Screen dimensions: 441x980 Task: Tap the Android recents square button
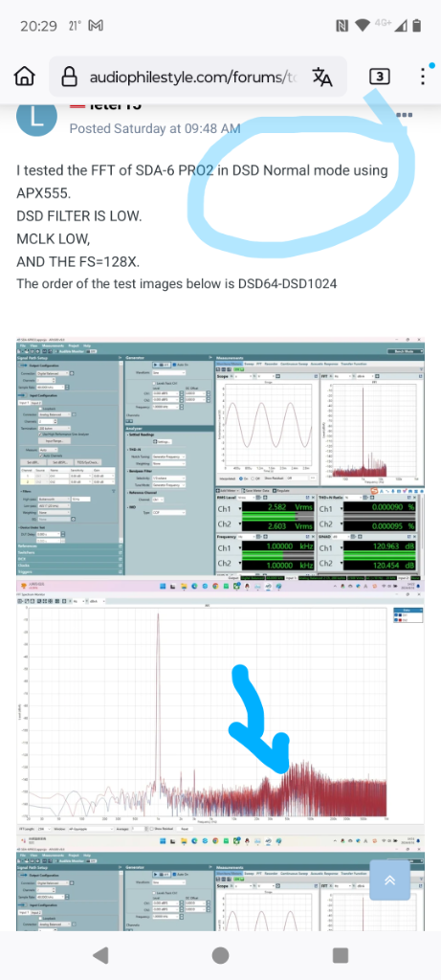(341, 955)
